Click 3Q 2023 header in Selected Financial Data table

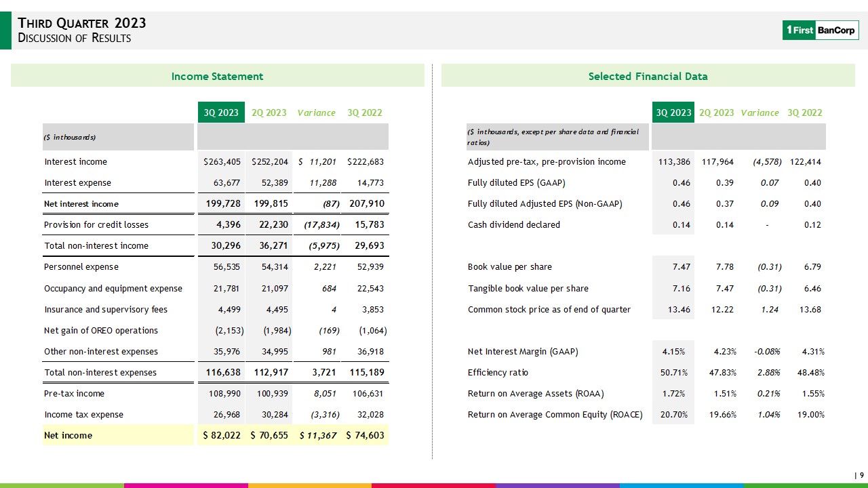(x=672, y=113)
